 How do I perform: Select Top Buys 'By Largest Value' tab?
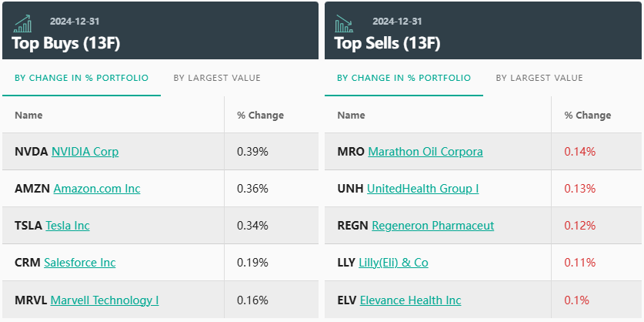pos(217,78)
